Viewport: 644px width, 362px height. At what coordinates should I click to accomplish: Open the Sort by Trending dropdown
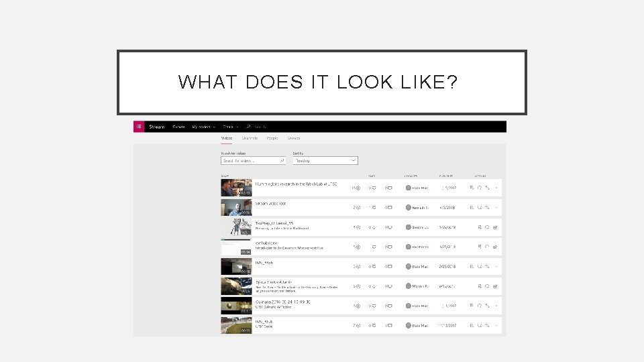click(x=325, y=160)
